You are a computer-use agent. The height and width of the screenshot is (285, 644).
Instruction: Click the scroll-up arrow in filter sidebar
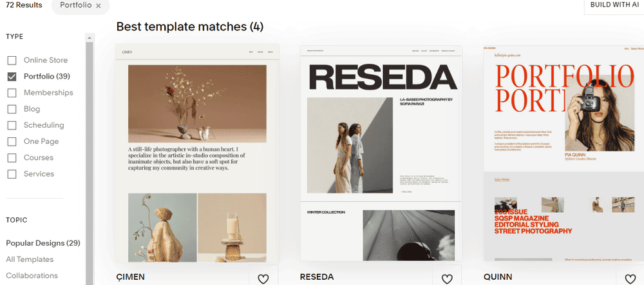pos(89,38)
